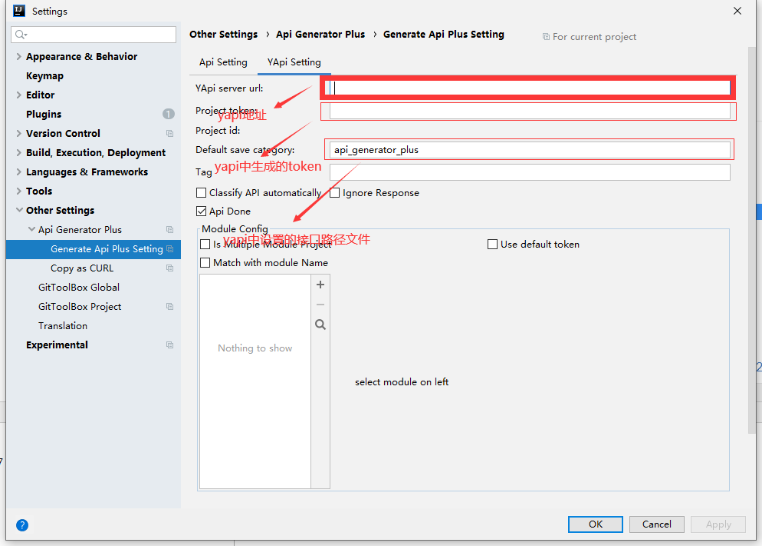Image resolution: width=762 pixels, height=546 pixels.
Task: Open the Experimental settings page
Action: (57, 345)
